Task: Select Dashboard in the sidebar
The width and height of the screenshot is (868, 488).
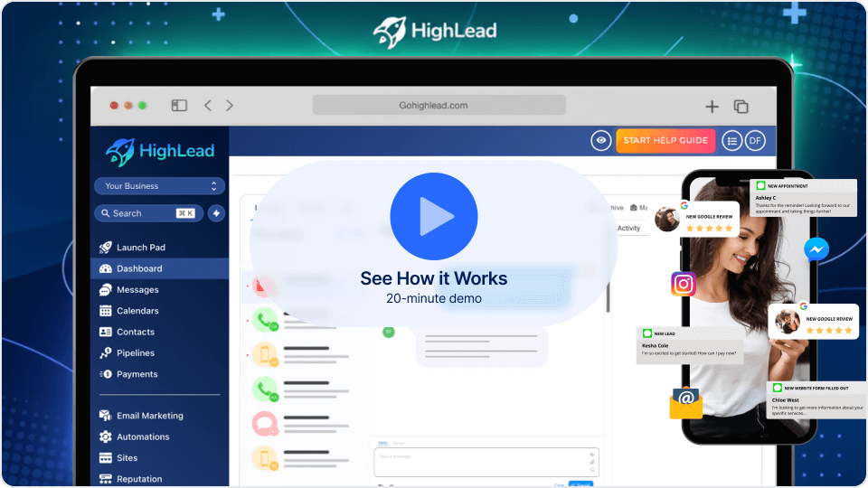Action: (159, 268)
